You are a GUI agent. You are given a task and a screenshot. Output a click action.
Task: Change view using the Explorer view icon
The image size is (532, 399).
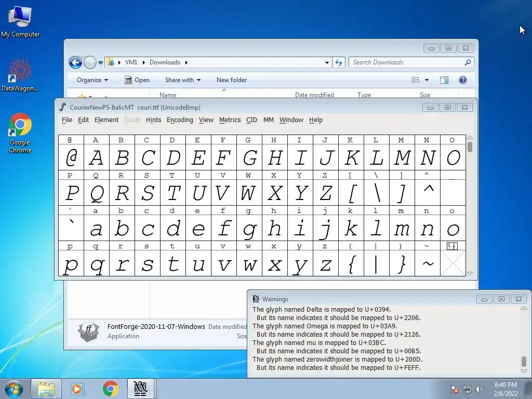point(416,80)
